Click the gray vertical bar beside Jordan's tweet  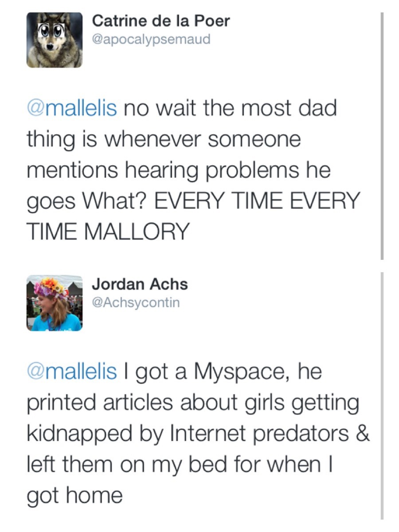(x=381, y=395)
